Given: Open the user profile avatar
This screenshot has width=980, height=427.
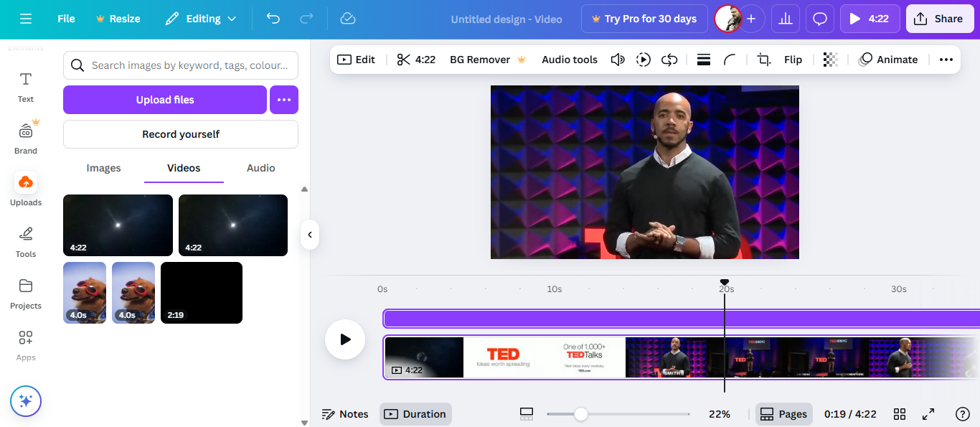Looking at the screenshot, I should (728, 19).
